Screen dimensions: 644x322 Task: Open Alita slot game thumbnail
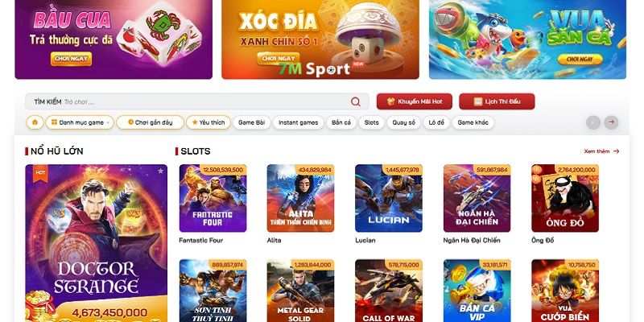[300, 198]
